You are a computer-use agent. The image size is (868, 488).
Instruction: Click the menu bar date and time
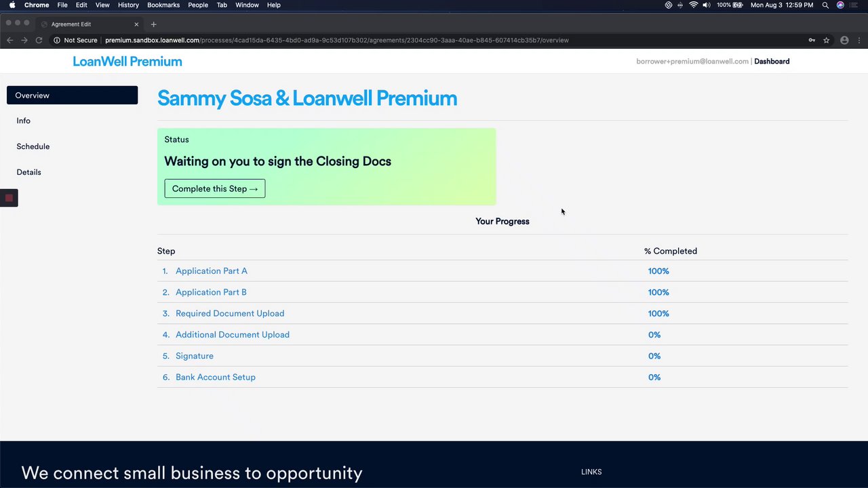781,5
